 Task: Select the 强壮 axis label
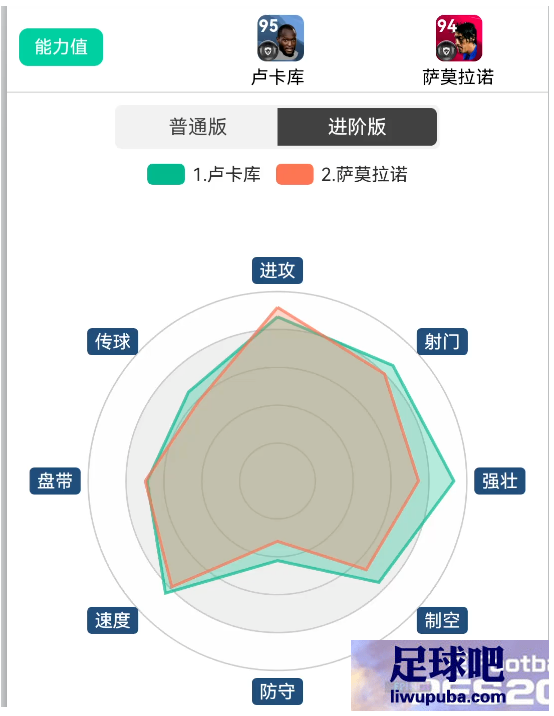tap(500, 481)
